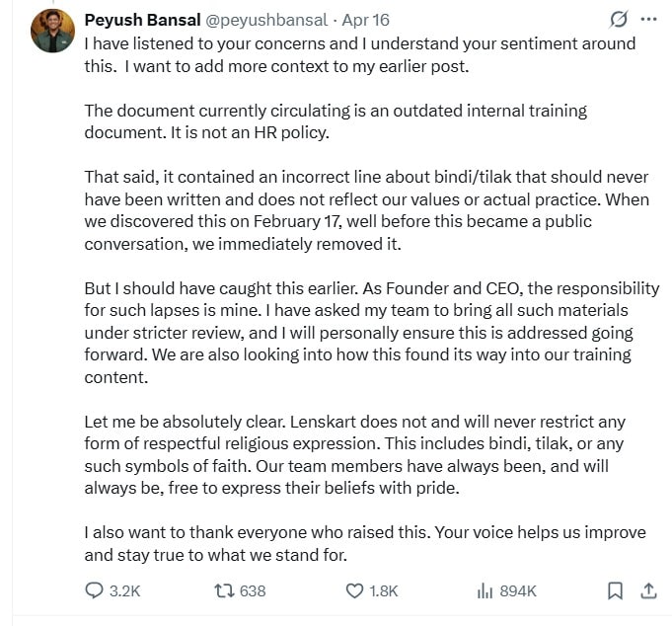Click the 1.8K likes count
Screen dimensions: 672x626
[x=383, y=590]
